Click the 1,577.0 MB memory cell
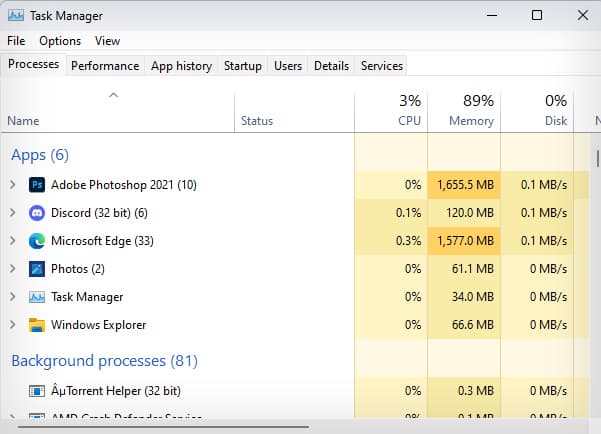The width and height of the screenshot is (601, 434). 464,241
